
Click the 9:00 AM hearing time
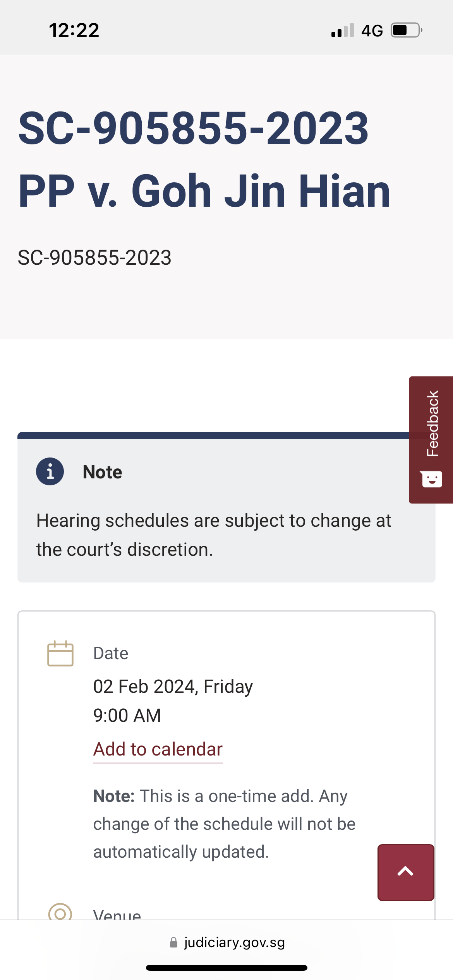[127, 715]
